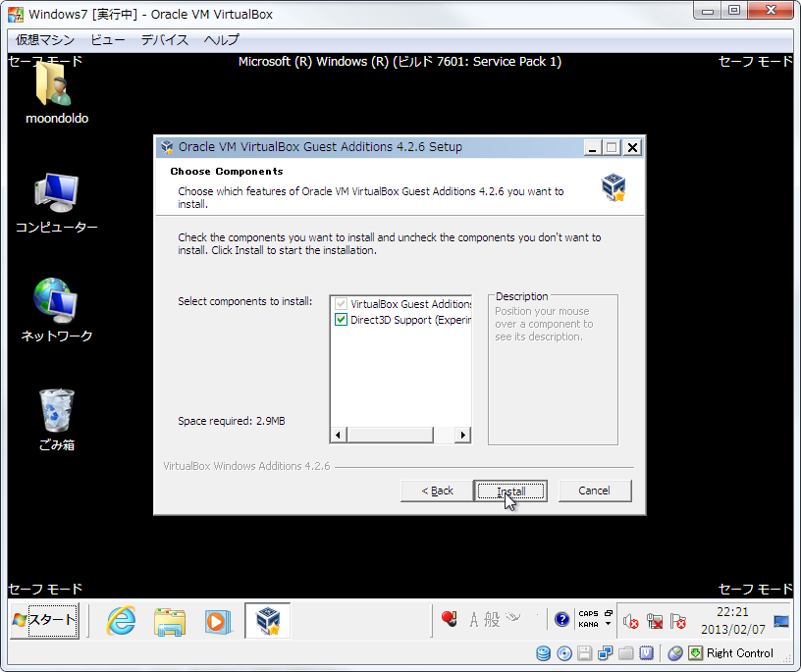Click the Install button
This screenshot has height=672, width=801.
tap(510, 491)
